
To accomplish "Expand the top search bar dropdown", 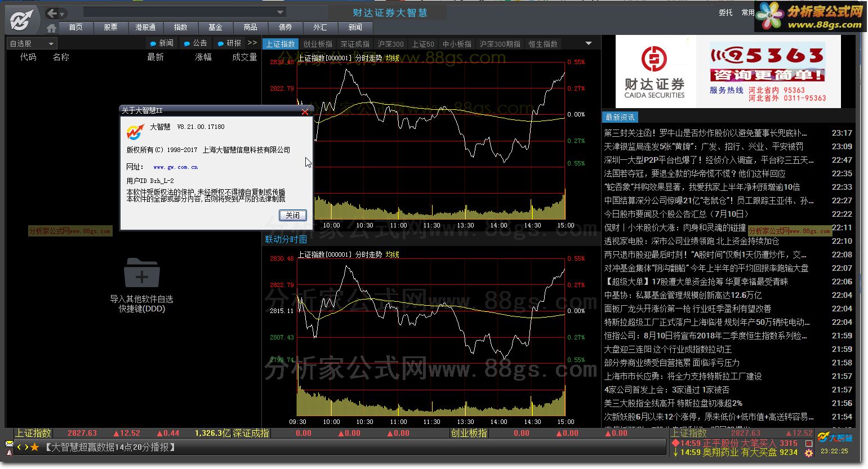I will 280,12.
